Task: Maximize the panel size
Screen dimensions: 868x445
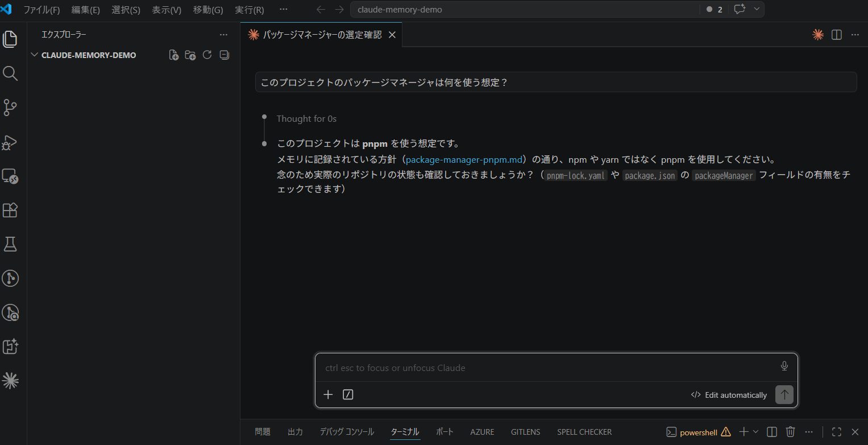Action: coord(836,431)
